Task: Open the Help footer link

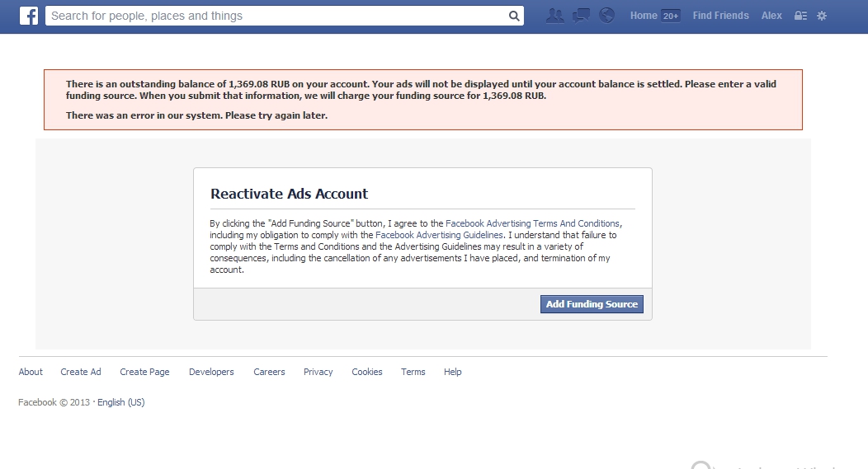Action: 452,372
